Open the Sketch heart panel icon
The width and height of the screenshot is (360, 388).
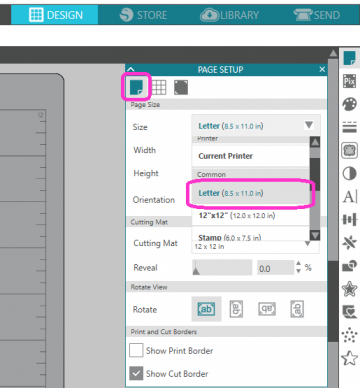pos(349,312)
